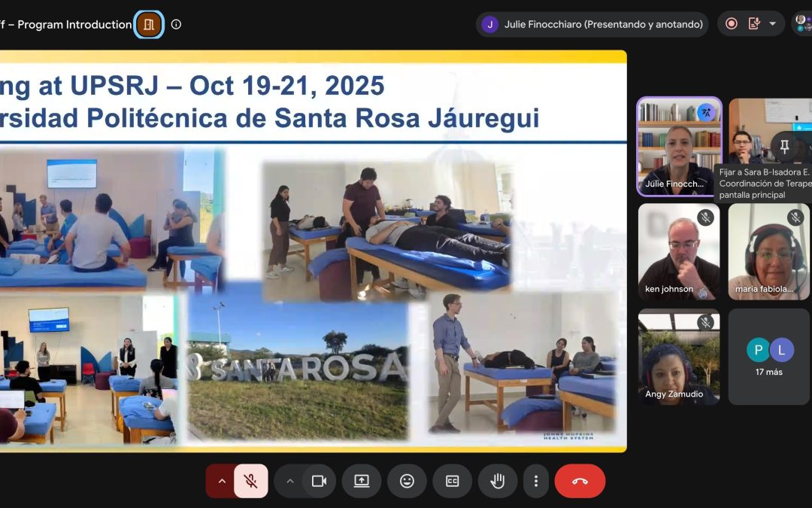
Task: Toggle closed captions
Action: tap(452, 481)
